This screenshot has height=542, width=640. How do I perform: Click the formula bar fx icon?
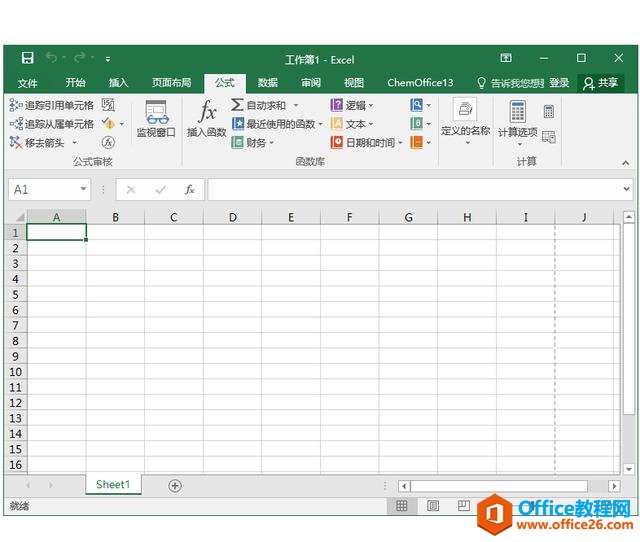click(189, 190)
